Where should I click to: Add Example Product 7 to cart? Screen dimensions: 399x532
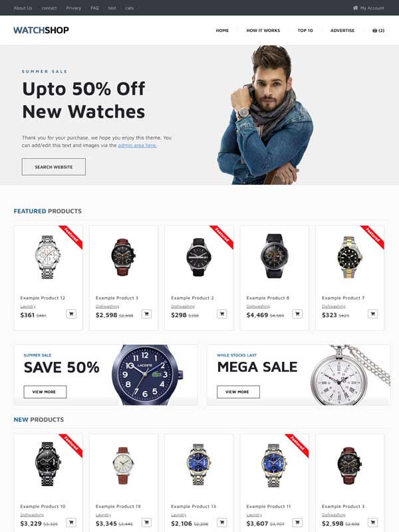(372, 314)
